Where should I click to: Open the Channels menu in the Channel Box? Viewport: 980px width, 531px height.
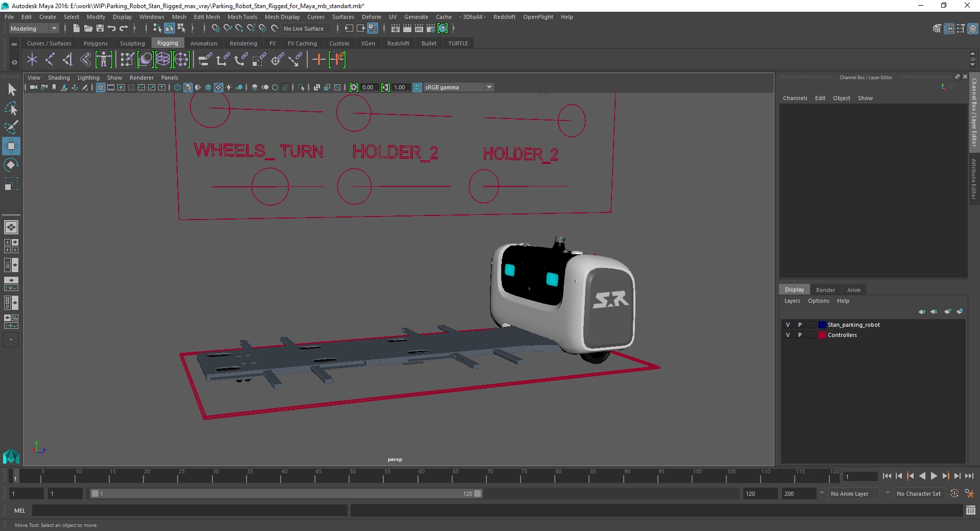(795, 98)
